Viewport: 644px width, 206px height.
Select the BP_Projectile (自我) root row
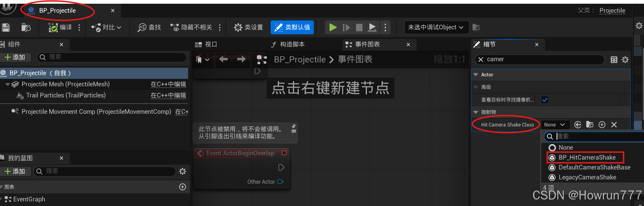94,73
